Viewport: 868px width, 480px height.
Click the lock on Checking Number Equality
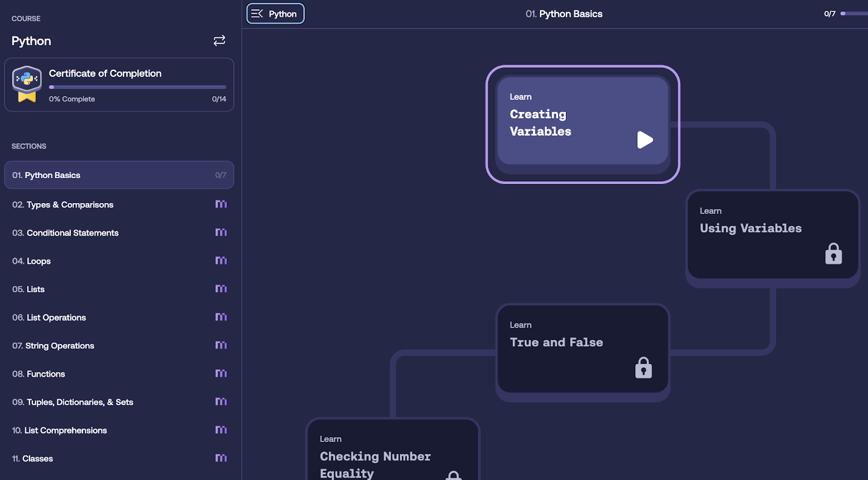pyautogui.click(x=453, y=475)
